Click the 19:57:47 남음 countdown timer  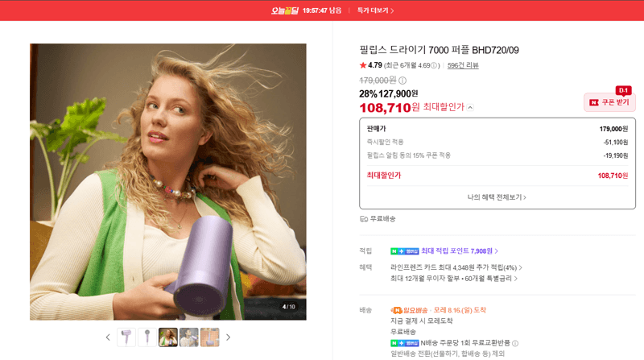[x=322, y=10]
